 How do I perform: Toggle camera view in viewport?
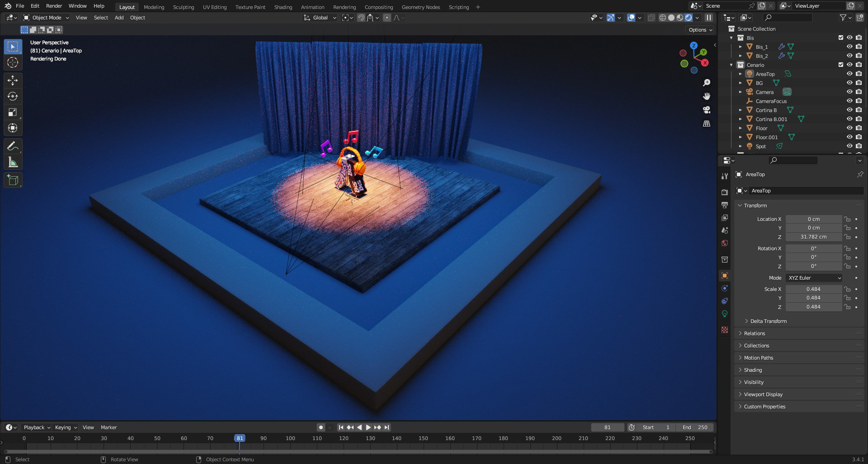(x=707, y=110)
